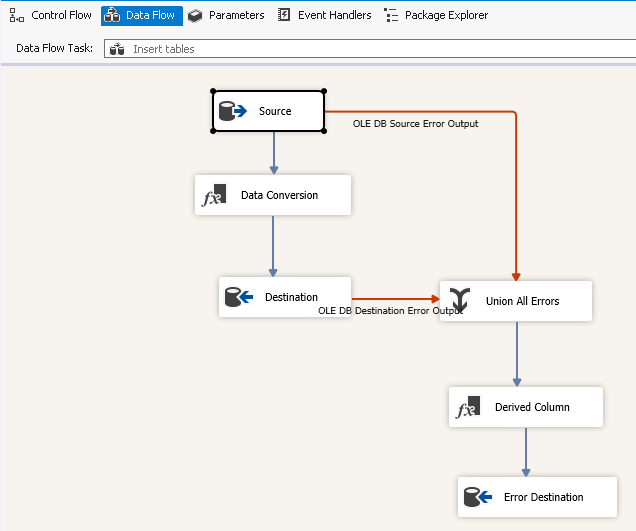
Task: Click the Derived Column fx icon
Action: coord(468,407)
